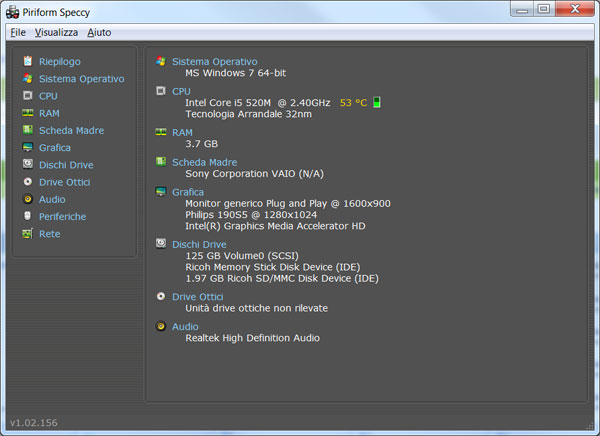The height and width of the screenshot is (436, 600).
Task: Click the RAM heading link in summary
Action: click(182, 132)
